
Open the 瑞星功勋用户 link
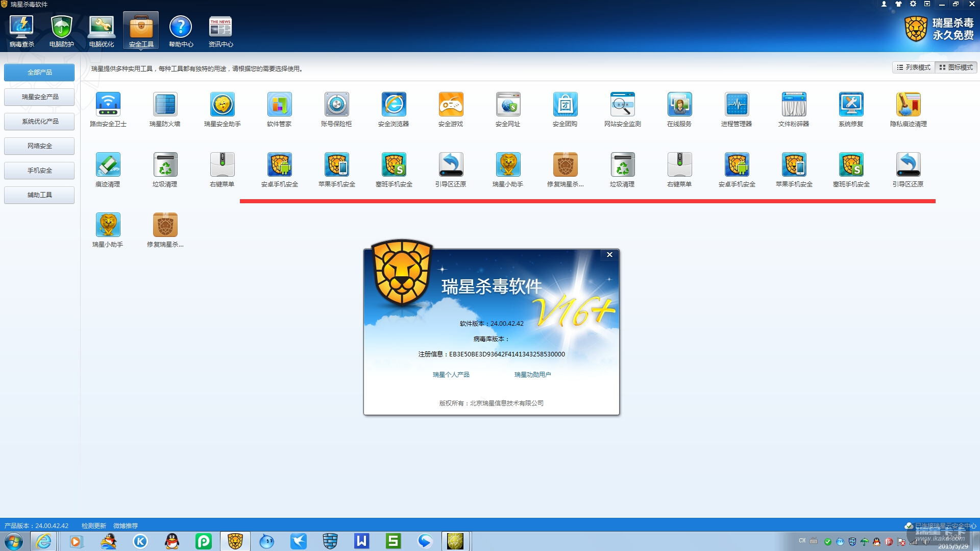point(532,375)
